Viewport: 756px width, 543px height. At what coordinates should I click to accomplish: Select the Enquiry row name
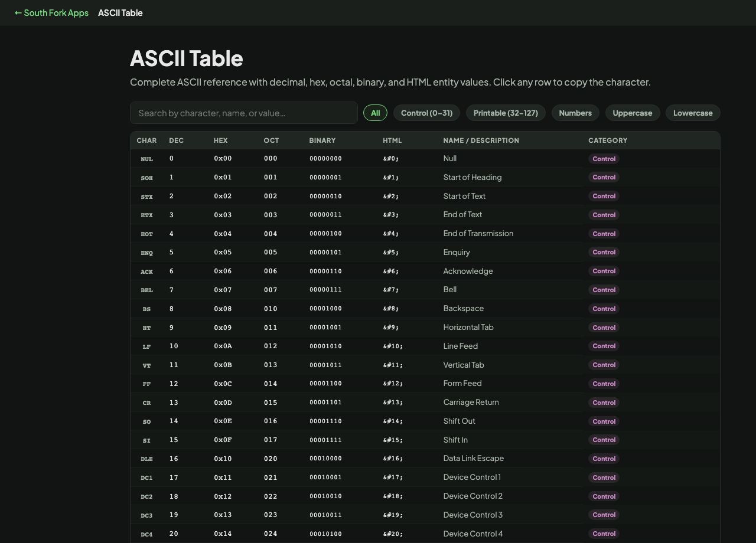point(457,252)
